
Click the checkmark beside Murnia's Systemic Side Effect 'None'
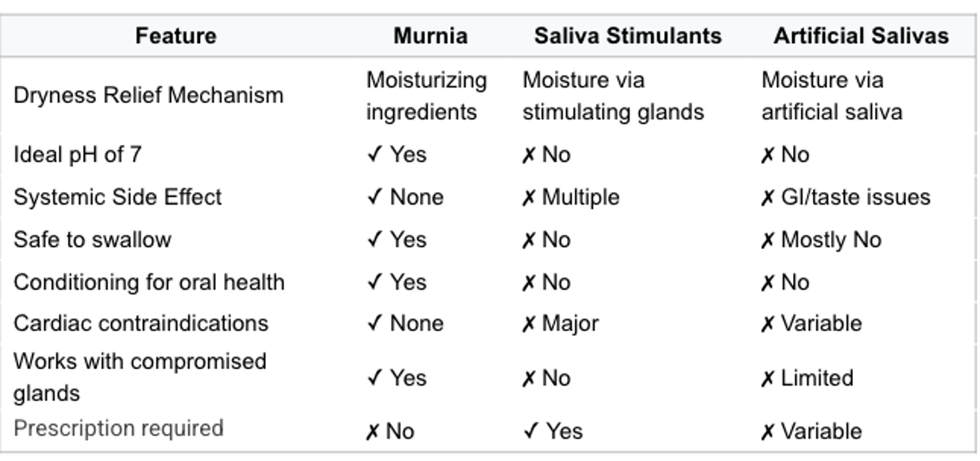[374, 198]
